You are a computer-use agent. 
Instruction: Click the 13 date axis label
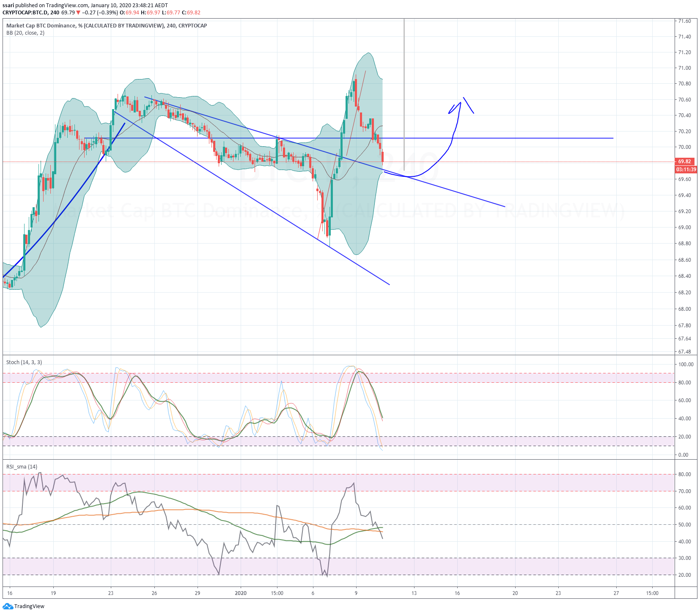click(414, 593)
